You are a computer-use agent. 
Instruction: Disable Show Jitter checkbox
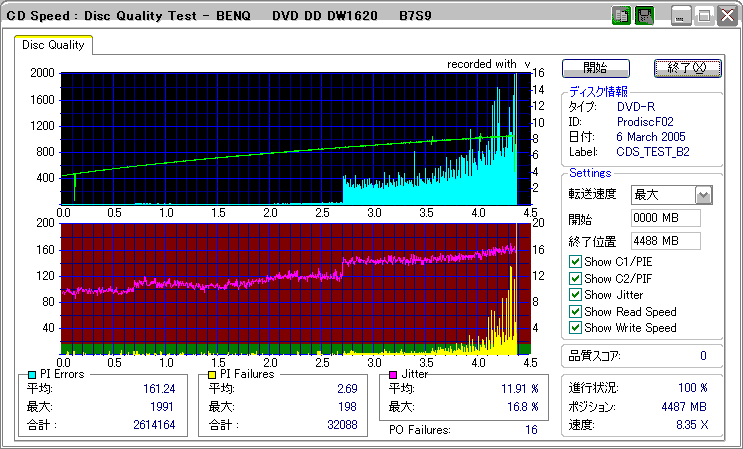(575, 295)
